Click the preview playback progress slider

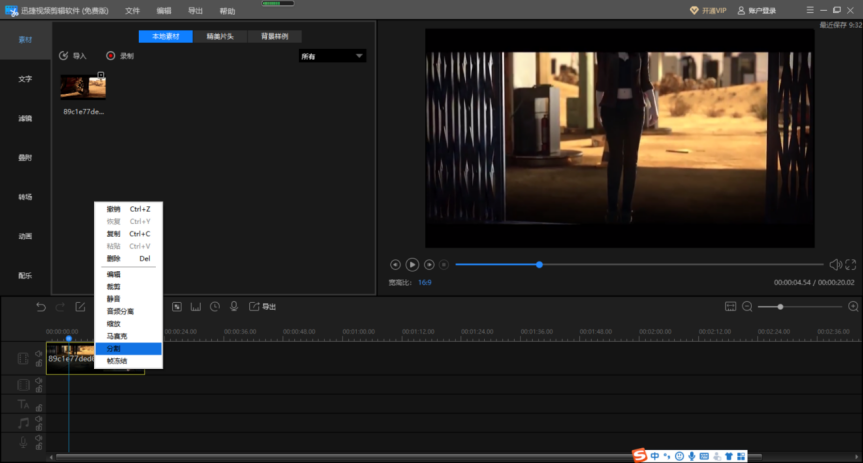click(x=639, y=265)
